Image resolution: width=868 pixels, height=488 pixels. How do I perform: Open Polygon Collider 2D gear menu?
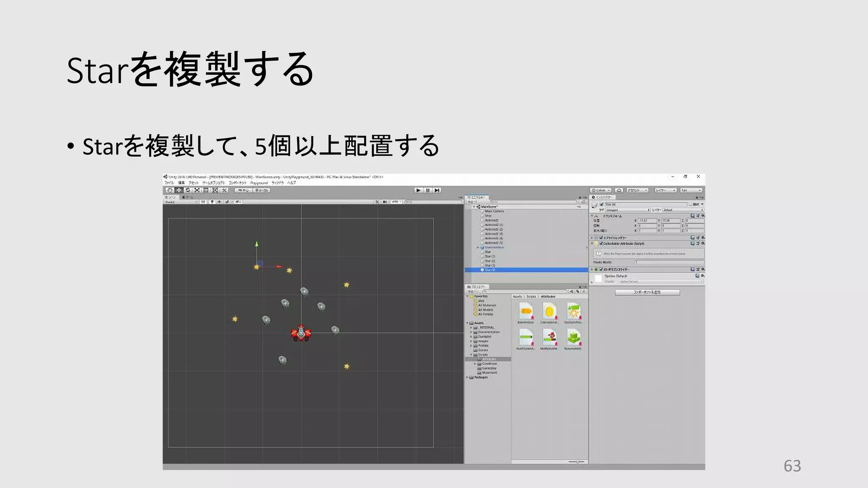click(703, 269)
